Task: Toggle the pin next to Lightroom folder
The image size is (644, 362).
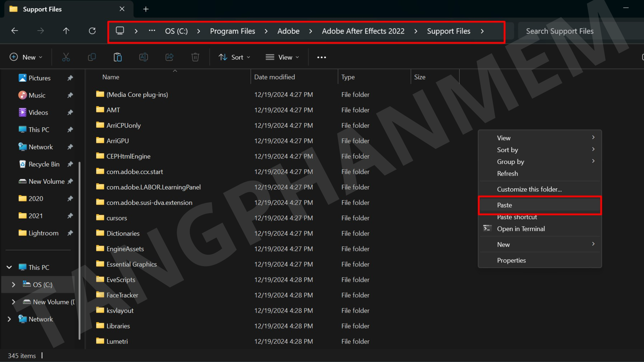Action: pos(70,233)
